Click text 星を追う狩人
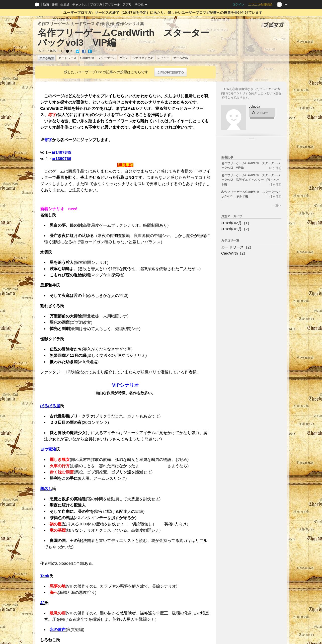Screen dimensions: 322x644 62,262
